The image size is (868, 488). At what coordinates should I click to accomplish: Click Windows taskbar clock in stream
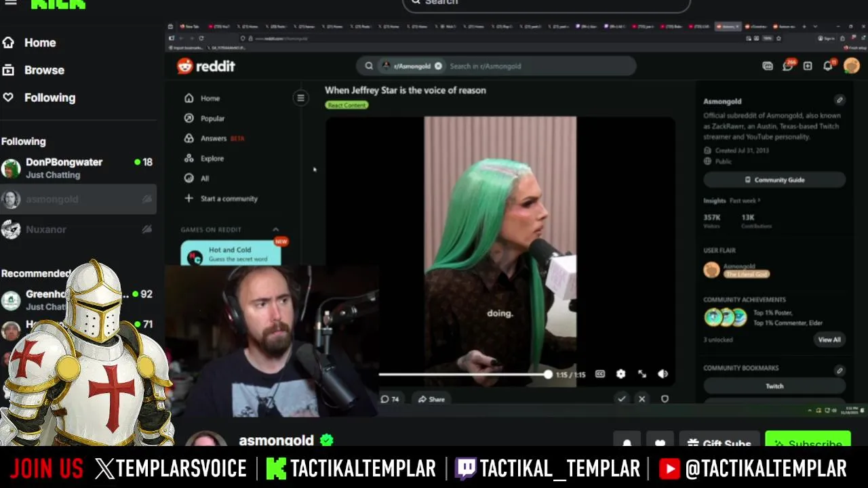tap(849, 411)
